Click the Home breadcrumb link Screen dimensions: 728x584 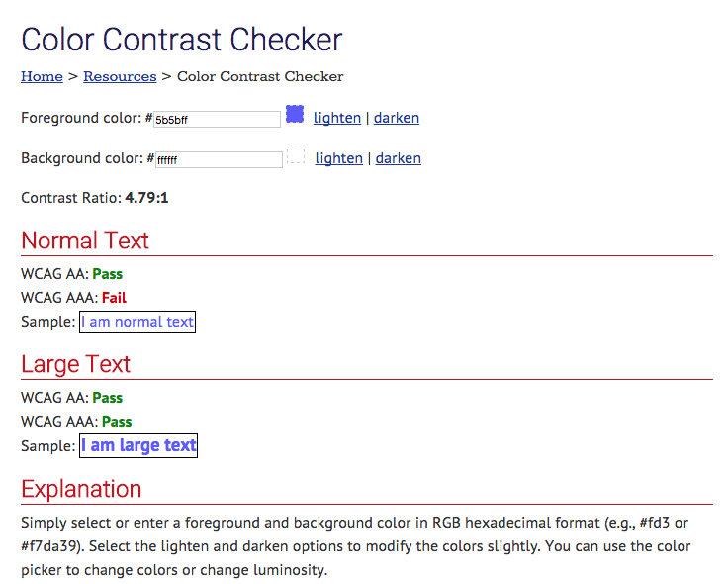(42, 76)
